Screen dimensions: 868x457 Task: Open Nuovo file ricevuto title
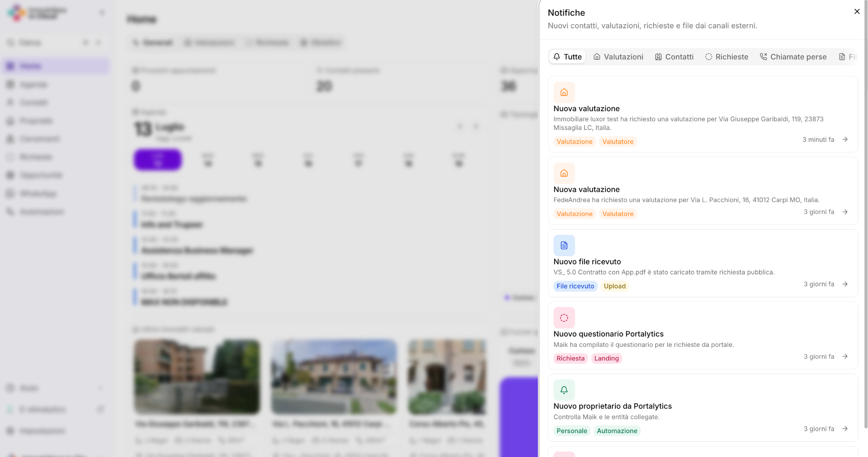pyautogui.click(x=587, y=262)
